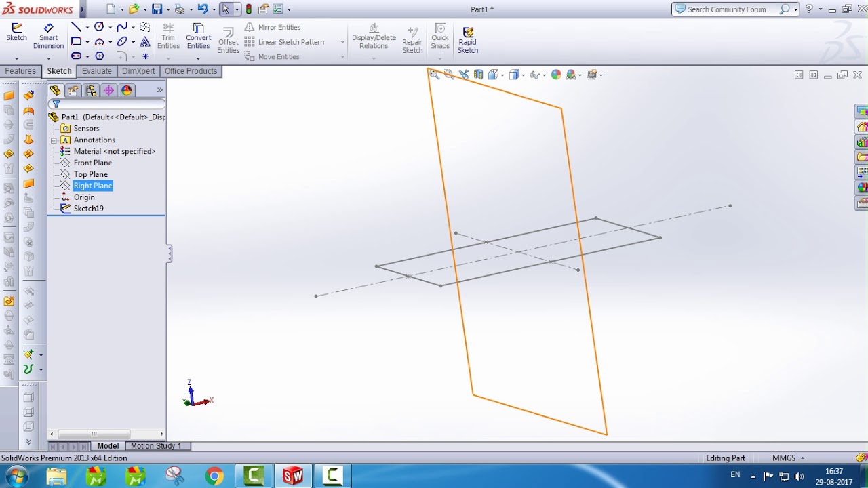Click the Save icon
Screen dimensions: 868x488
[x=157, y=9]
